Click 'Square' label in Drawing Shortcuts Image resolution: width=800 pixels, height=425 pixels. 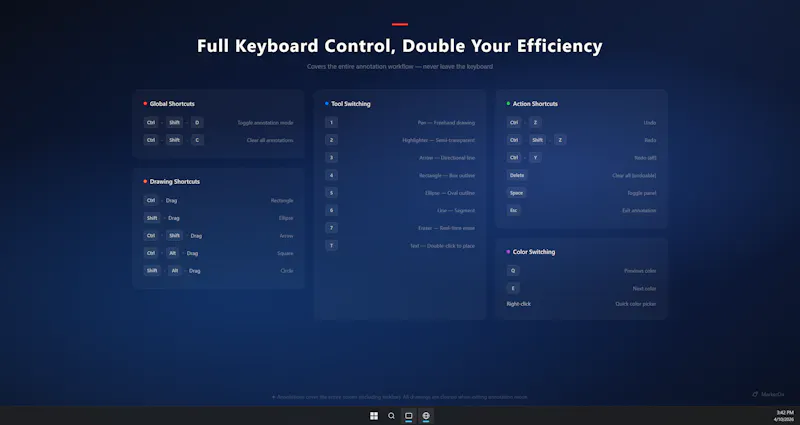[x=285, y=253]
